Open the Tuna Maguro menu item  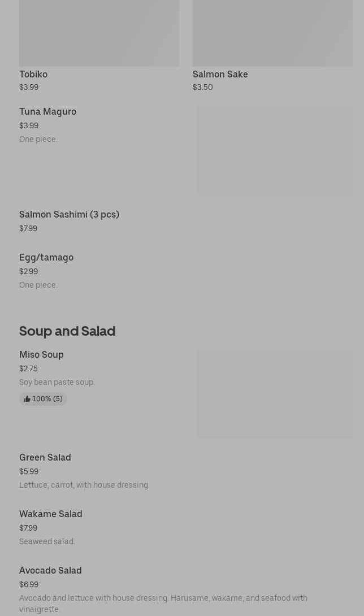(47, 112)
